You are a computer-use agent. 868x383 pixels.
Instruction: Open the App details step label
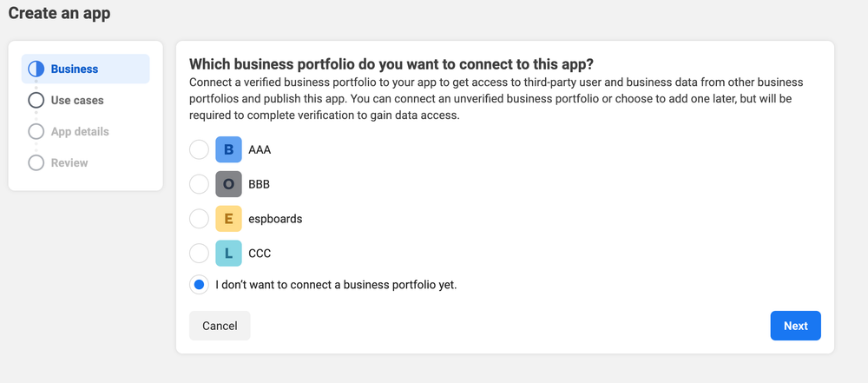[80, 131]
